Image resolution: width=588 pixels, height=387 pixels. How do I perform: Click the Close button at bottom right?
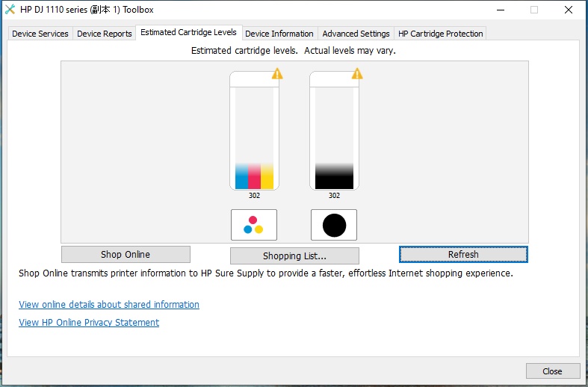552,371
